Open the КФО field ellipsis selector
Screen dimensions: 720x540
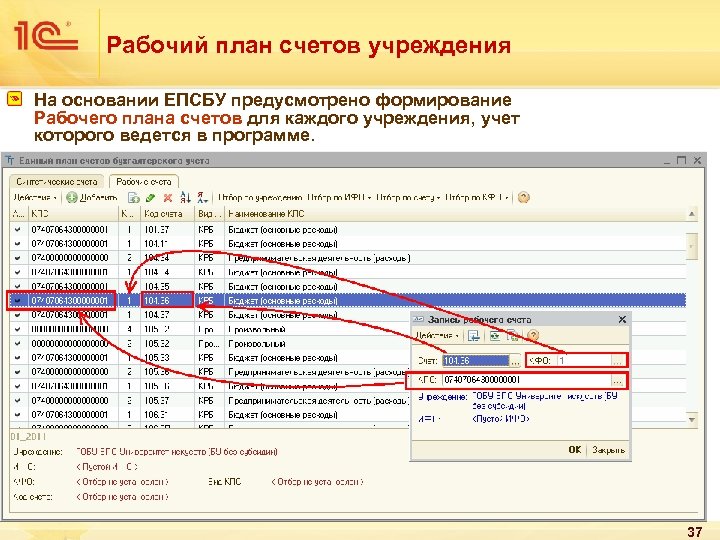[x=617, y=361]
